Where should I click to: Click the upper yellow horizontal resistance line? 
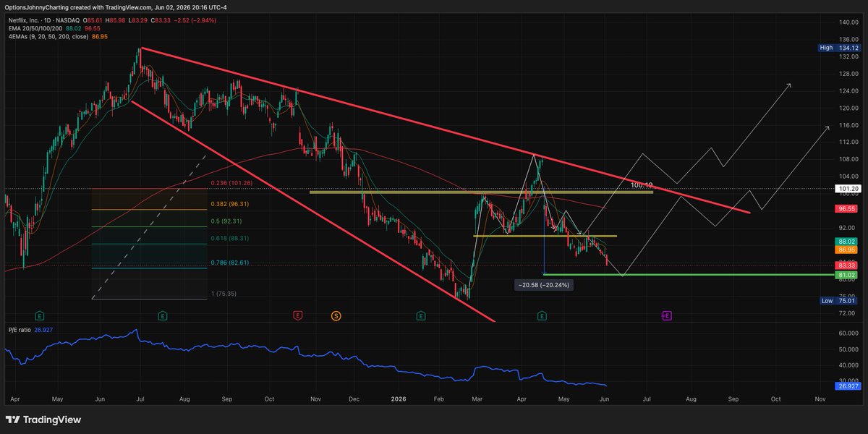(481, 192)
